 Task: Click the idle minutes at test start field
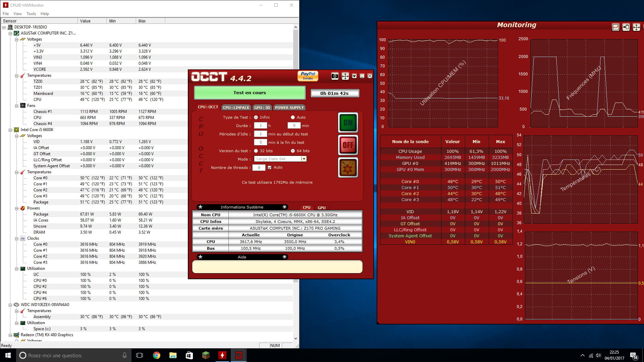pos(260,134)
